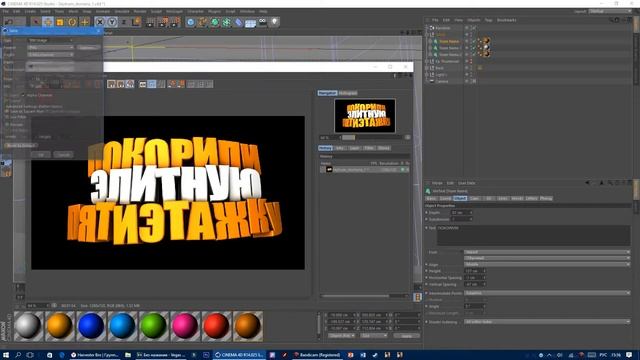Viewport: 640px width, 360px height.
Task: Open the font style dropdown below Font
Action: pyautogui.click(x=547, y=258)
